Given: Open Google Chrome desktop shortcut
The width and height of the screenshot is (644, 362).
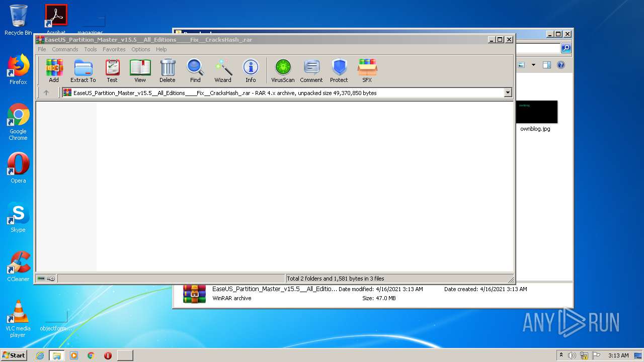Looking at the screenshot, I should tap(18, 122).
